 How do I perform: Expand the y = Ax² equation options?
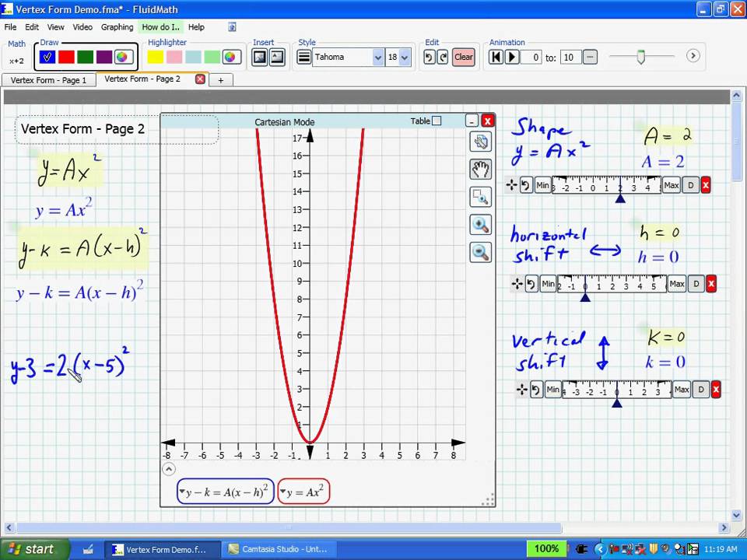[x=282, y=491]
